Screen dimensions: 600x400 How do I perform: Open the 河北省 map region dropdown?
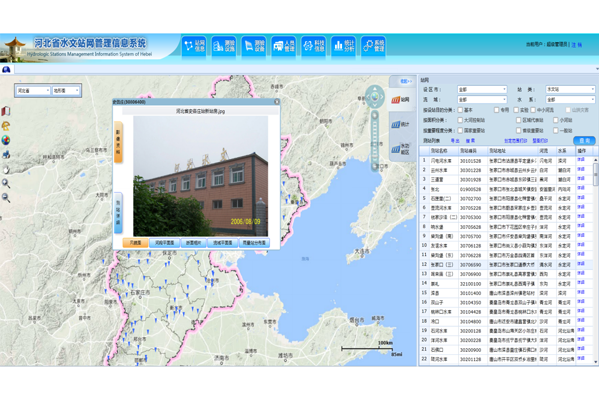point(32,91)
